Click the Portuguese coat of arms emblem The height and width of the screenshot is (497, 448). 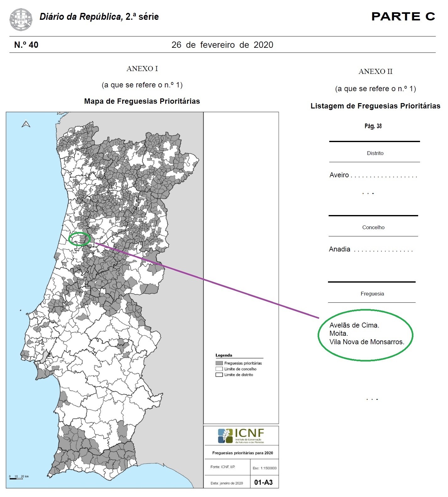click(21, 19)
